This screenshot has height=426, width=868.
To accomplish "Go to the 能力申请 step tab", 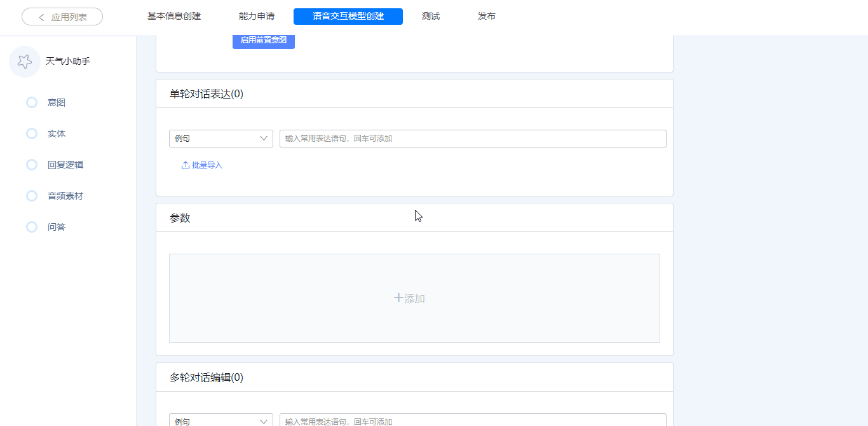I will coord(257,17).
